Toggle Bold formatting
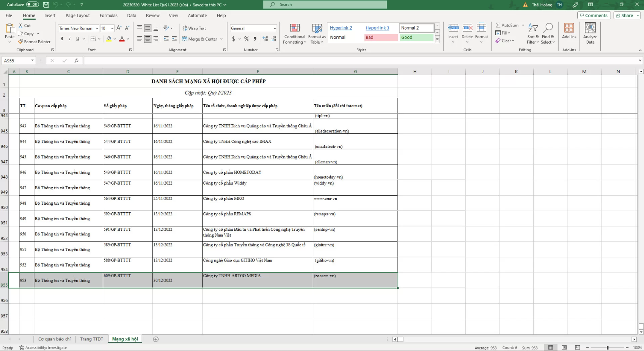 point(62,39)
